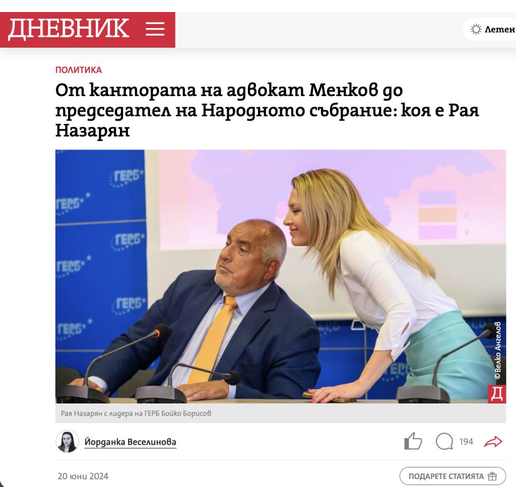516x500 pixels.
Task: Click the ПОДАРЕТЕ СТАТИЯТА button
Action: pyautogui.click(x=452, y=476)
